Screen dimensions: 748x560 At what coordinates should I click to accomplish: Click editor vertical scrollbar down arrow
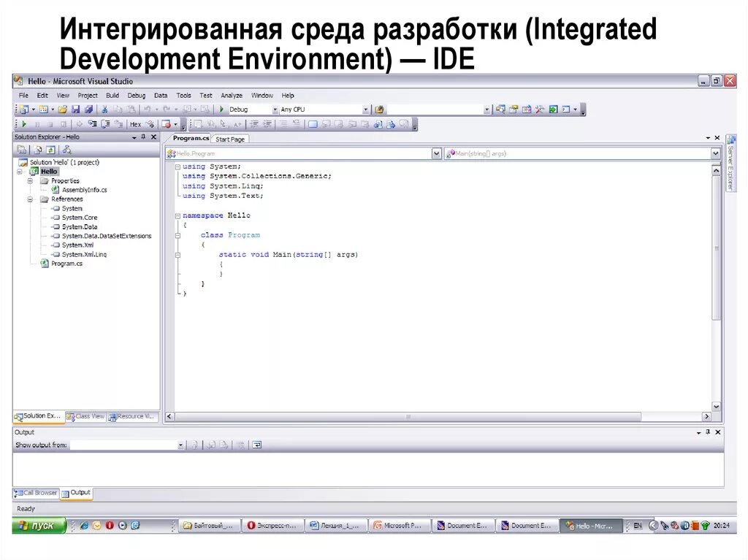716,407
